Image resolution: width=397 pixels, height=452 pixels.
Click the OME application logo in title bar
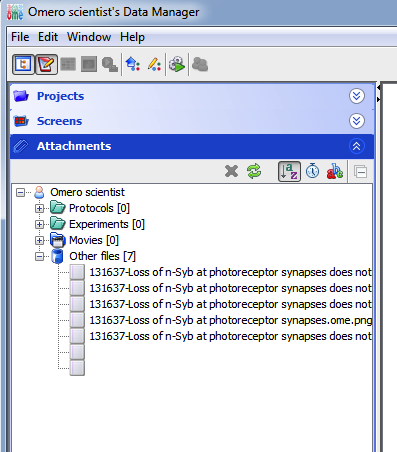tap(15, 12)
